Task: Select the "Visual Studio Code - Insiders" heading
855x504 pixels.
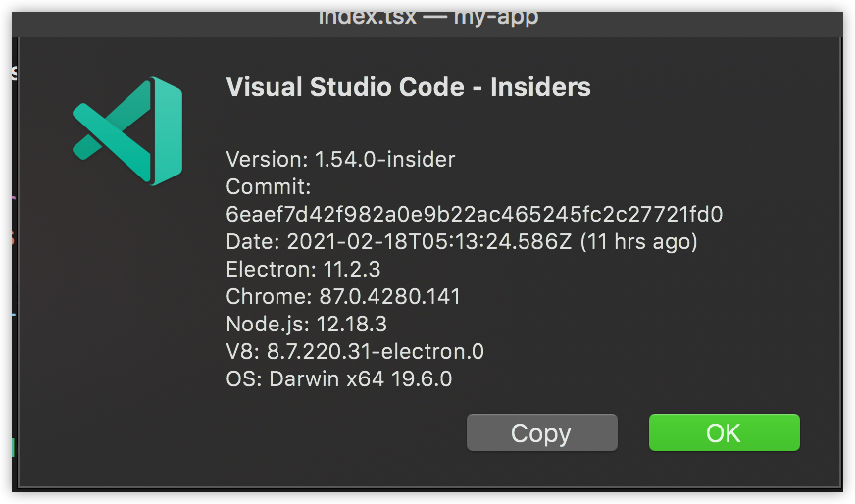Action: (409, 87)
